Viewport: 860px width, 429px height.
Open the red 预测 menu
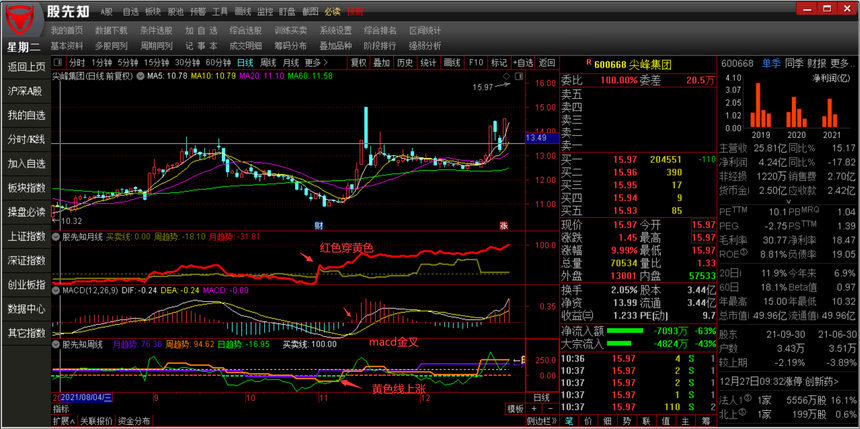[355, 11]
